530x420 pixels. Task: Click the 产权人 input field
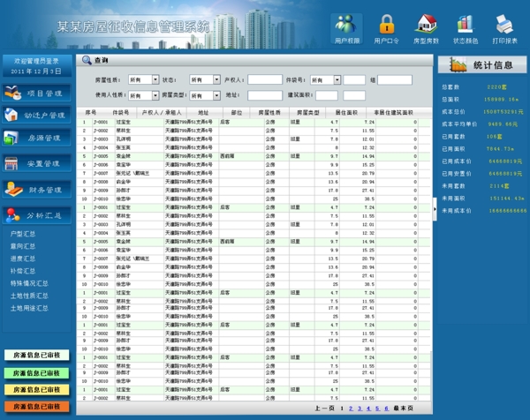point(265,79)
